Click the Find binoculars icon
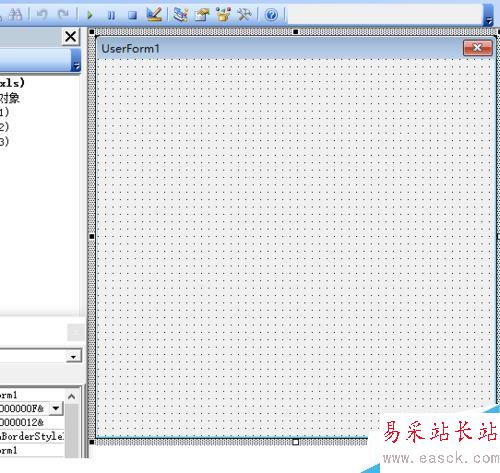Screen dimensions: 500x473 (15, 14)
